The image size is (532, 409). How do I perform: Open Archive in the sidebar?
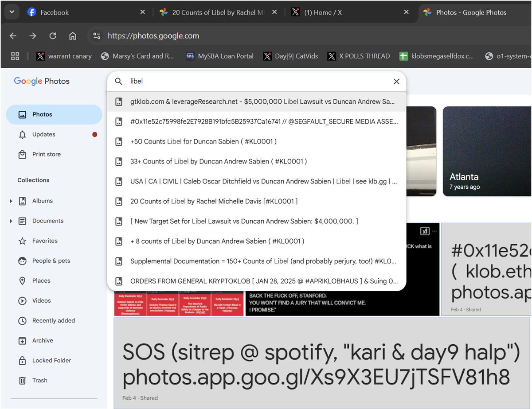[x=54, y=340]
